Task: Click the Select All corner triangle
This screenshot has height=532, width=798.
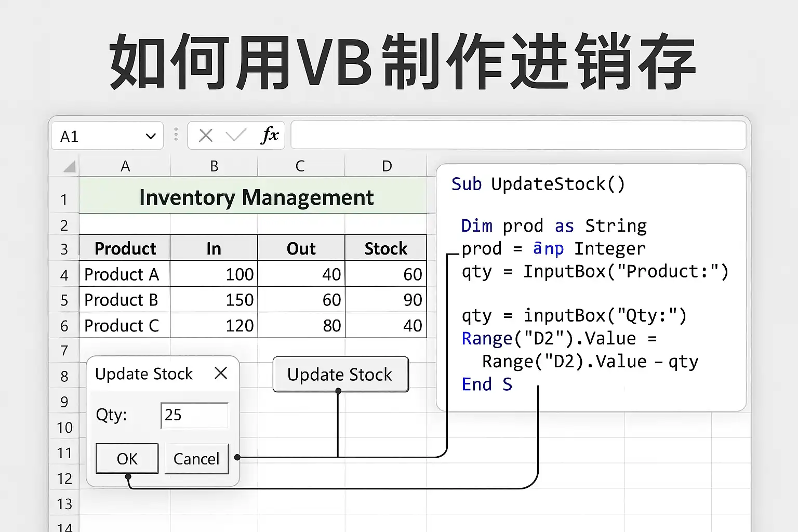Action: pyautogui.click(x=69, y=166)
